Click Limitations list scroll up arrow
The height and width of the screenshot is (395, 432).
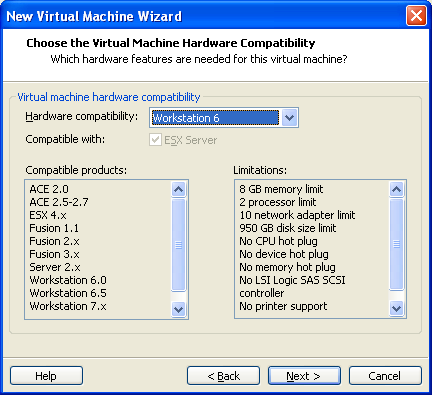[x=396, y=189]
